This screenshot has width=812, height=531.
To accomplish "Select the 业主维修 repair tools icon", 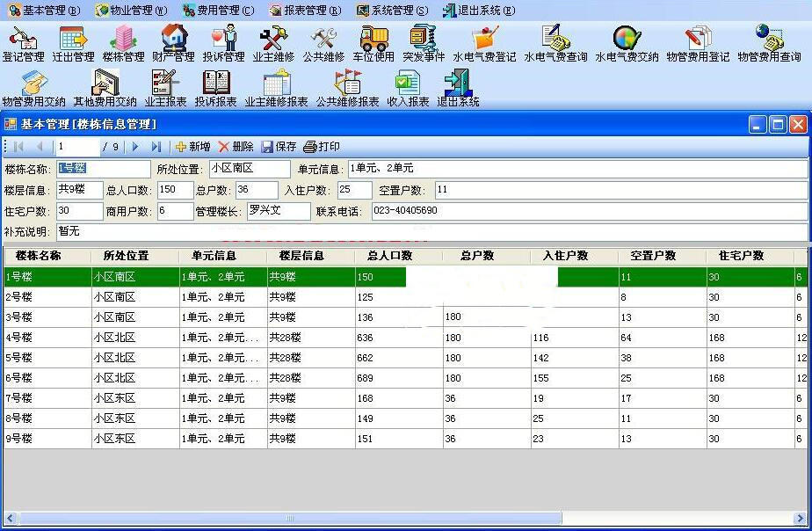I will pyautogui.click(x=273, y=43).
